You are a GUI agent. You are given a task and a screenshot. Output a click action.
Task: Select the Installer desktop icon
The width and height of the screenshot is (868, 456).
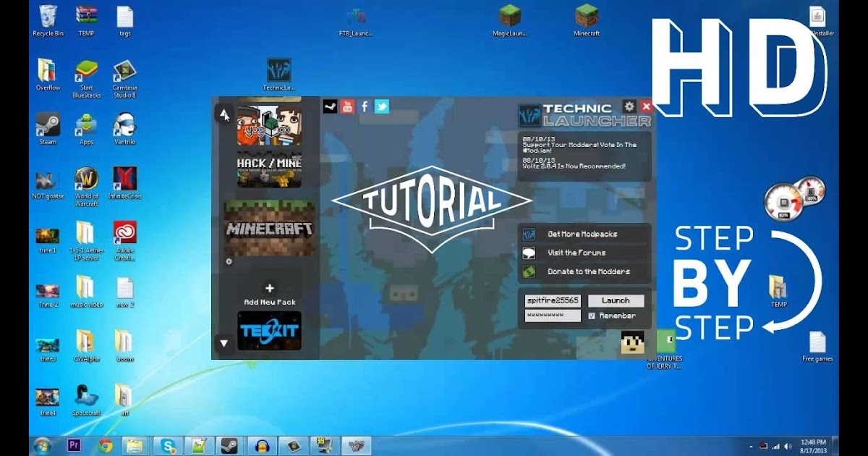click(818, 20)
